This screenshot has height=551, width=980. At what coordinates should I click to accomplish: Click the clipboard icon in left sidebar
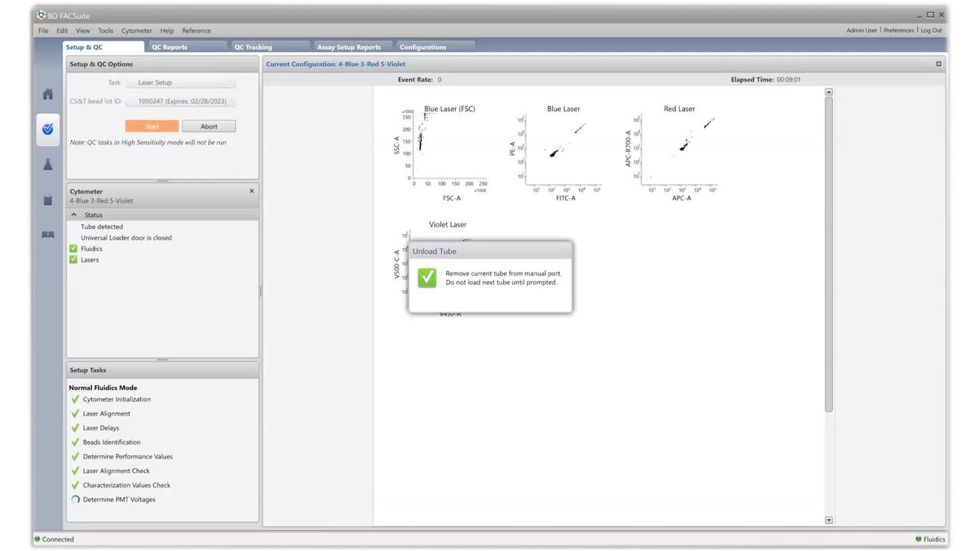[47, 200]
